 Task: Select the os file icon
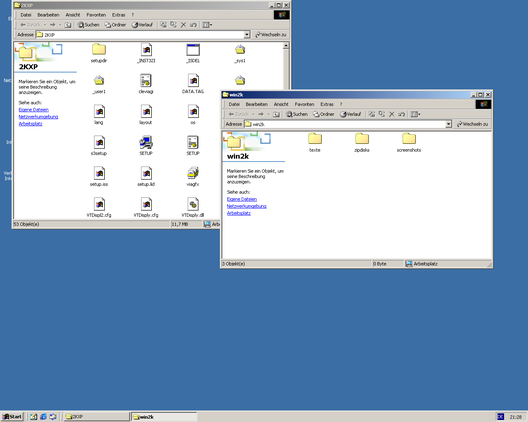[x=193, y=112]
